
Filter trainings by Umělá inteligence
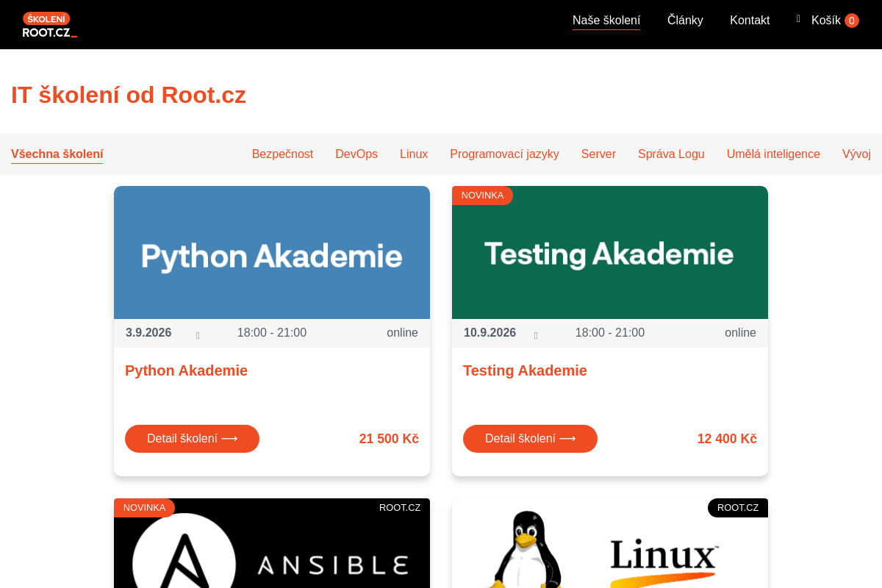(773, 154)
